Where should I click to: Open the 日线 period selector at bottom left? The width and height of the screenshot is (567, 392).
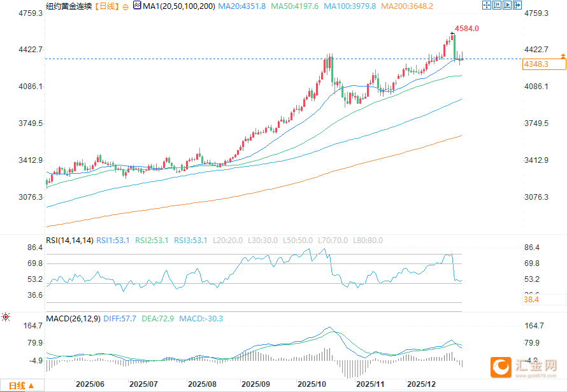point(22,386)
